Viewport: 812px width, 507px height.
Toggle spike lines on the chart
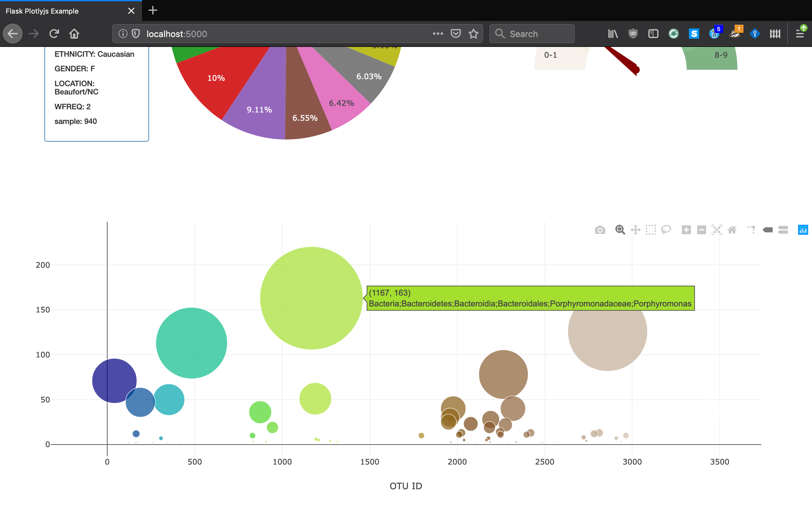(752, 230)
